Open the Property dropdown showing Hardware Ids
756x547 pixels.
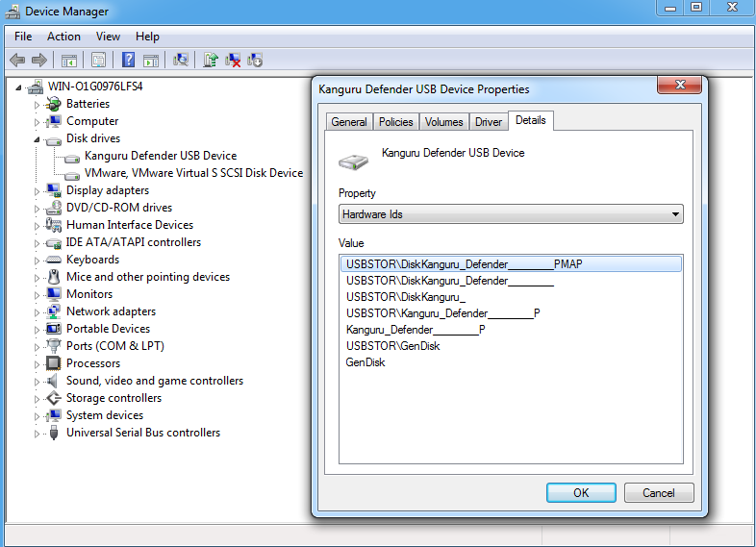click(x=511, y=214)
